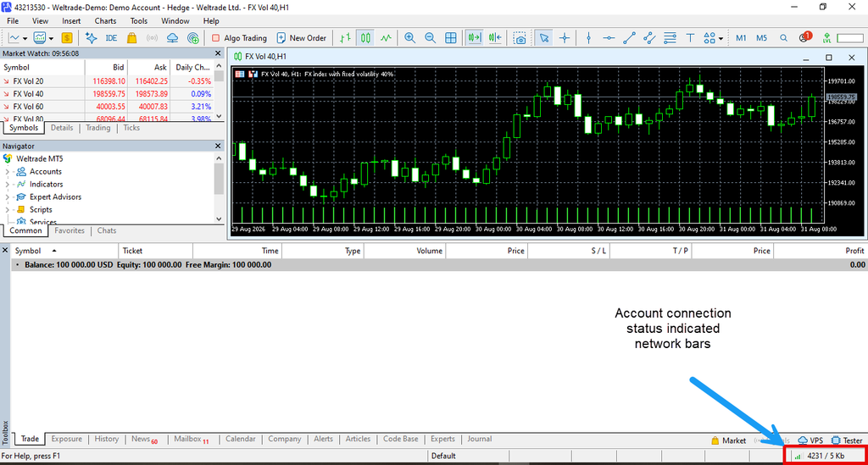The image size is (868, 465).
Task: Open the Market shopping bag icon
Action: click(131, 38)
